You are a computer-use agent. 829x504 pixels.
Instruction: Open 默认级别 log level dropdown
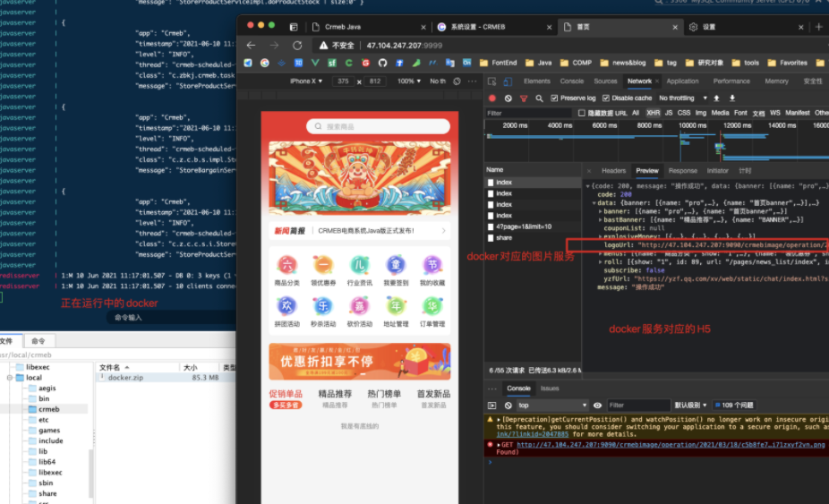click(690, 406)
